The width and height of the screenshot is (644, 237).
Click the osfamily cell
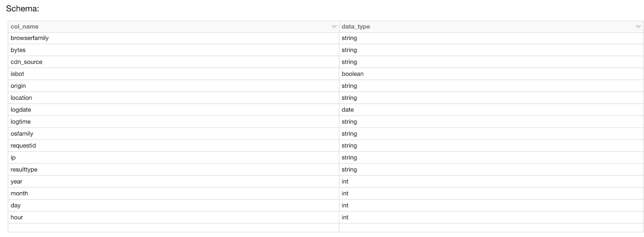tap(22, 134)
